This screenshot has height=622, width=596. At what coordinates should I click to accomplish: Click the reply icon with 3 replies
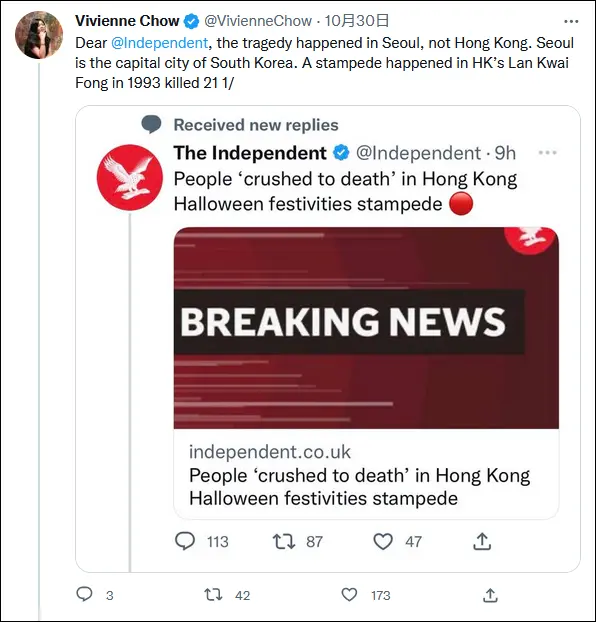(x=84, y=594)
